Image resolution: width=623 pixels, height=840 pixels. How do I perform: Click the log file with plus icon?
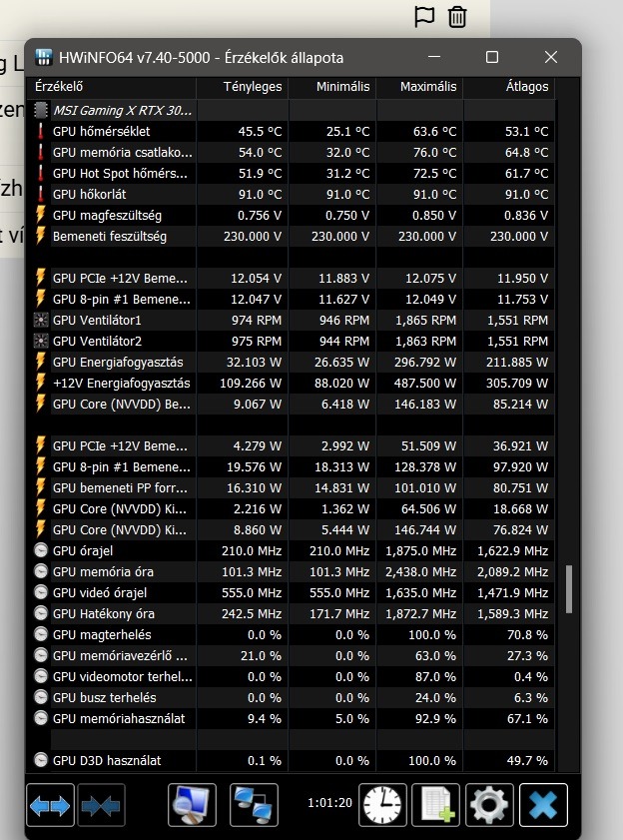435,805
